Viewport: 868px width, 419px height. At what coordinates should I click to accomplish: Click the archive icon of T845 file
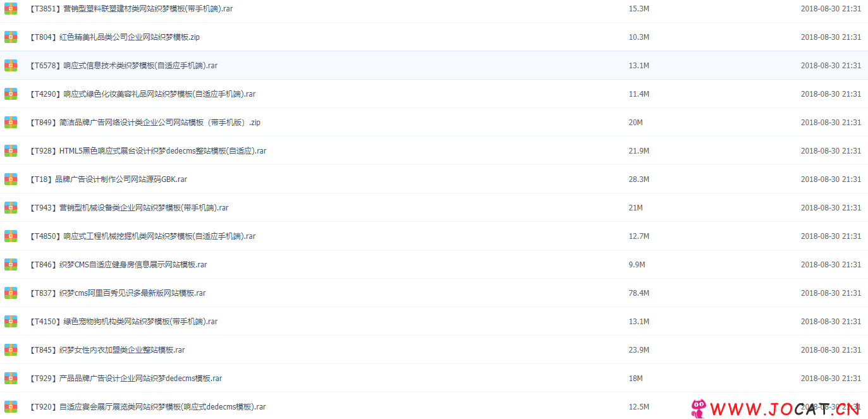[x=11, y=350]
